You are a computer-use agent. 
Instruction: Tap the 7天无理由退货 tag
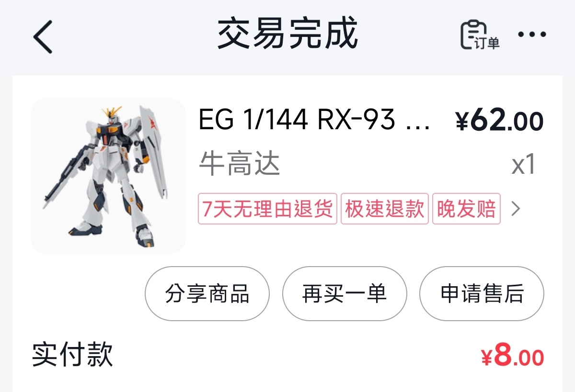(267, 209)
